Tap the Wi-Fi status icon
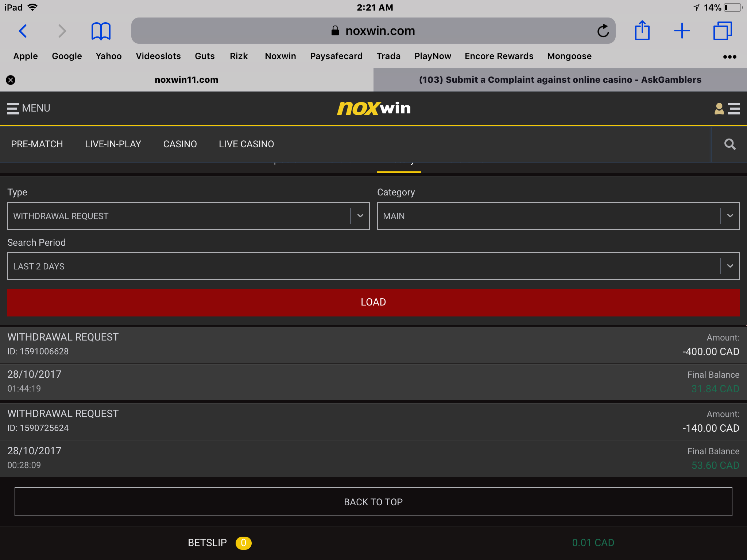Image resolution: width=747 pixels, height=560 pixels. point(32,7)
